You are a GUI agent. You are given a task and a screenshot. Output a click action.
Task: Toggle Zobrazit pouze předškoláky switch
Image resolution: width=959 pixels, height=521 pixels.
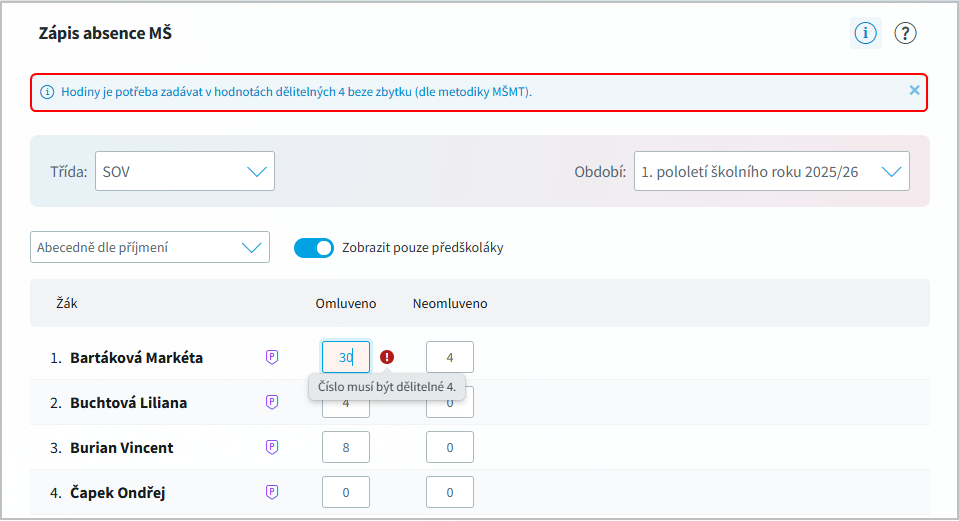pos(313,247)
